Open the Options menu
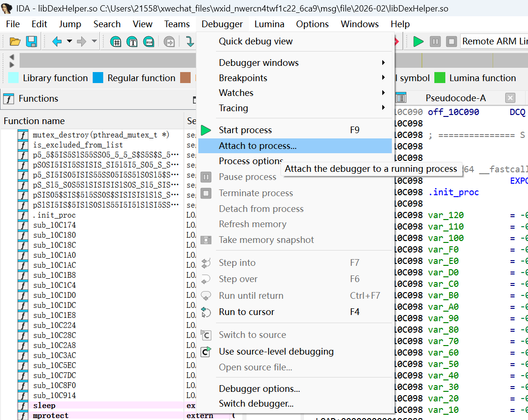 coord(312,24)
